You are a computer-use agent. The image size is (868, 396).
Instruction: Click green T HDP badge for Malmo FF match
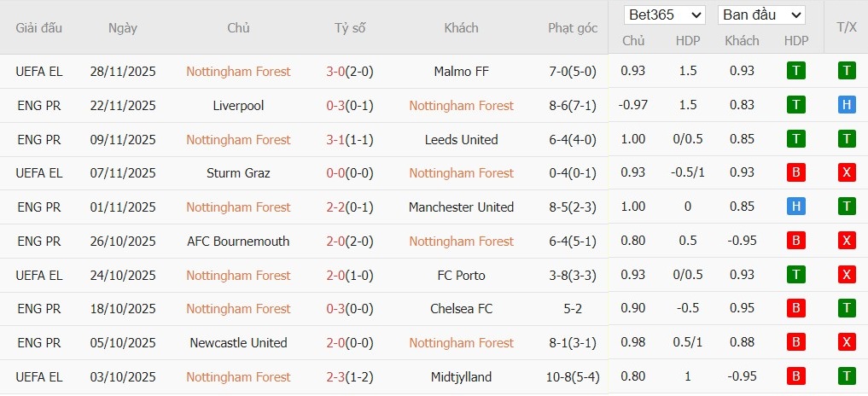click(x=795, y=71)
